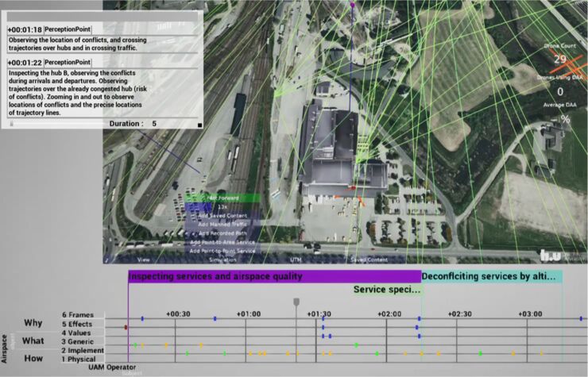Adjust the 13x simulation speed bar
Image resolution: width=588 pixels, height=377 pixels.
222,207
